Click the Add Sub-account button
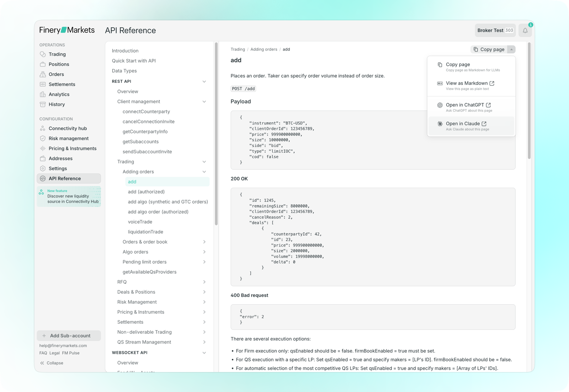Image resolution: width=569 pixels, height=392 pixels. pos(69,335)
